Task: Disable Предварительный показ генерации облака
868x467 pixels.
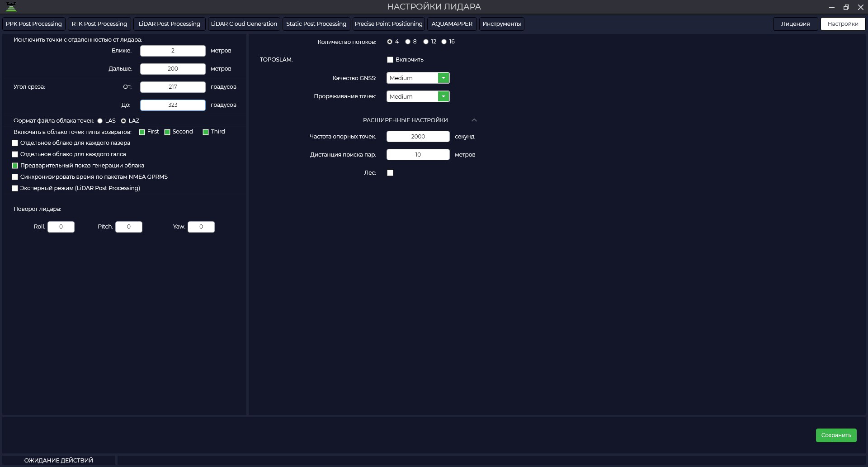Action: tap(15, 166)
